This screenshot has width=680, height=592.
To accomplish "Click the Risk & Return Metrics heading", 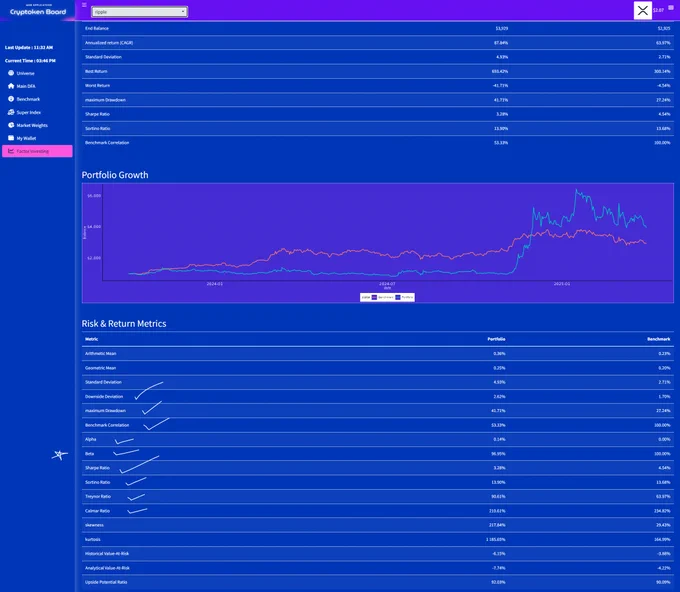I will click(124, 324).
